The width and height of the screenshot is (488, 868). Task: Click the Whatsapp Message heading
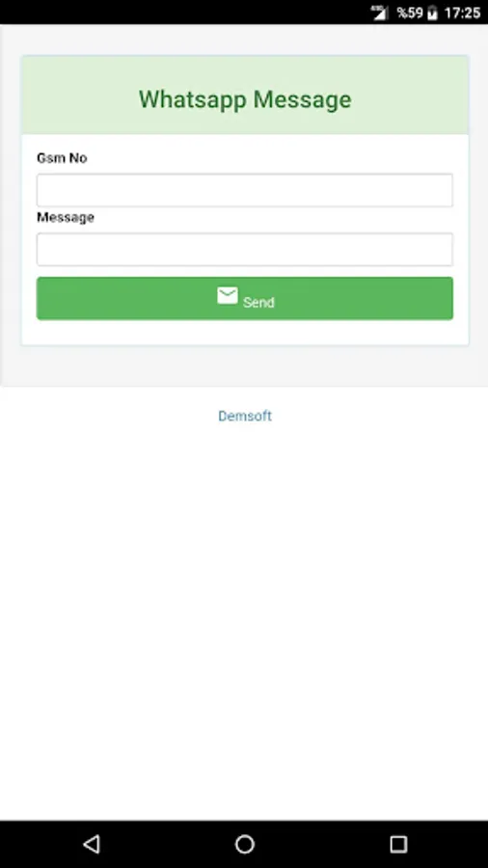[245, 99]
